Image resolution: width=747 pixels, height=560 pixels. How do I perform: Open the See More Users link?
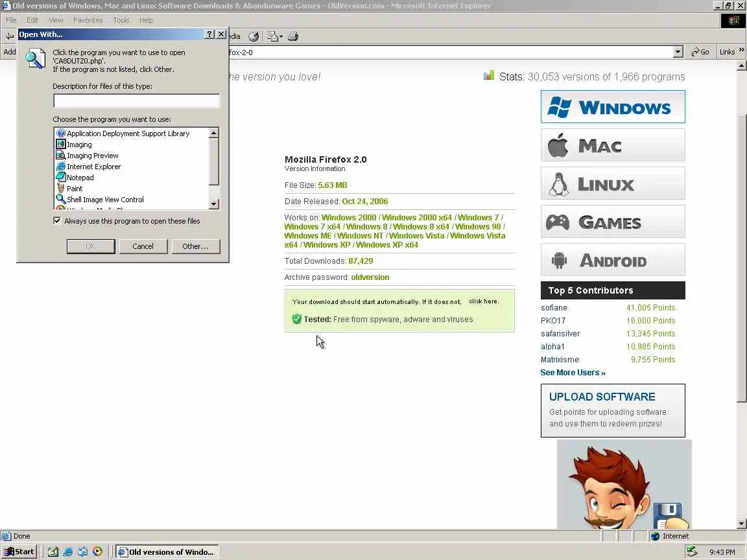(x=573, y=373)
